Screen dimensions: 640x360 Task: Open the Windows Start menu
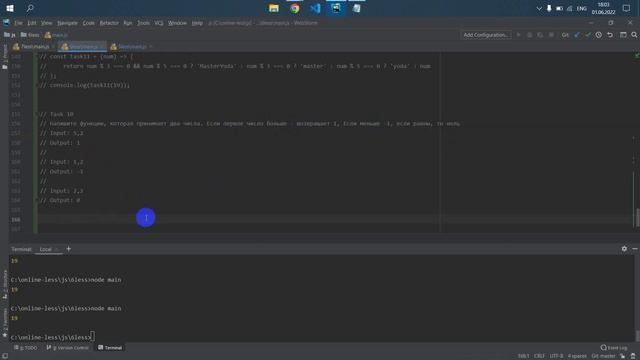[x=10, y=8]
